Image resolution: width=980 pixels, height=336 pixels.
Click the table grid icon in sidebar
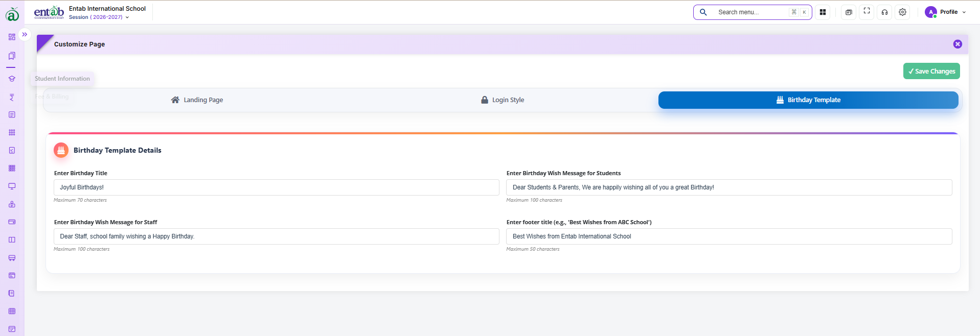(12, 311)
